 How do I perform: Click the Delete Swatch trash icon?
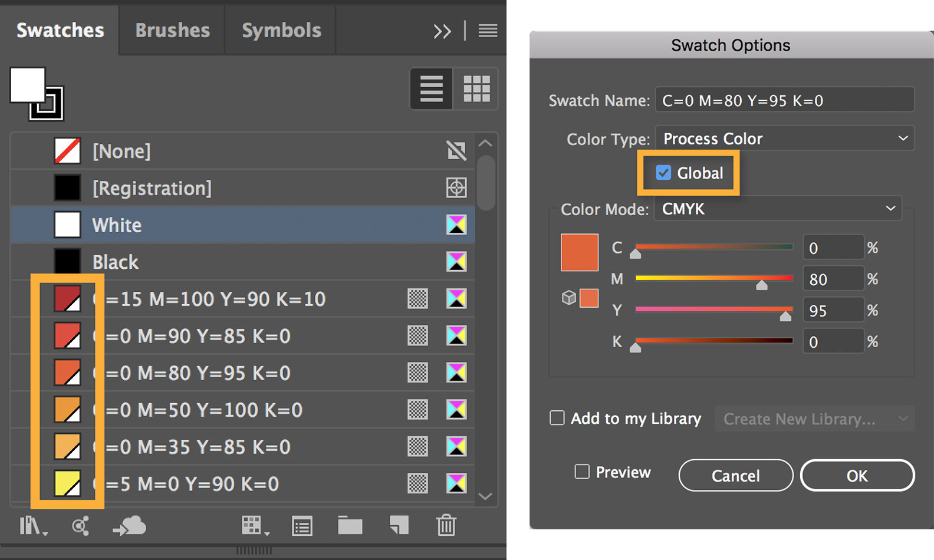pos(446,525)
